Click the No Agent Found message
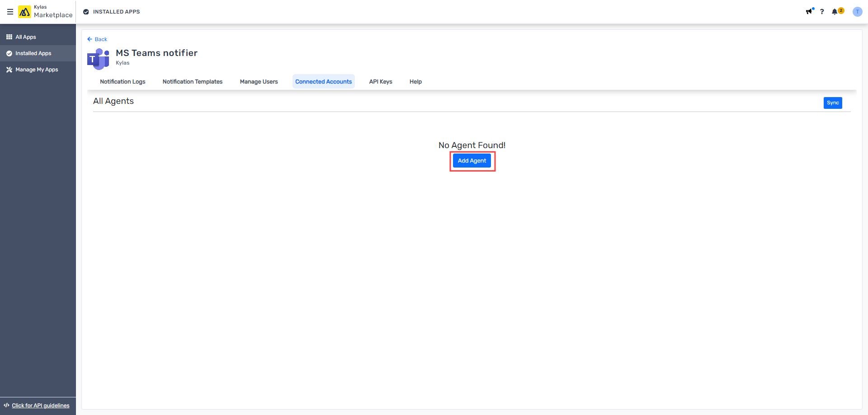The height and width of the screenshot is (415, 868). [472, 145]
